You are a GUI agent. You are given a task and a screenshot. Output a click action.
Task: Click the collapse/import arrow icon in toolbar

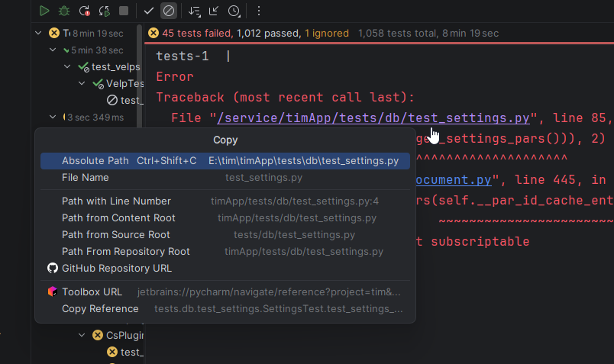214,11
